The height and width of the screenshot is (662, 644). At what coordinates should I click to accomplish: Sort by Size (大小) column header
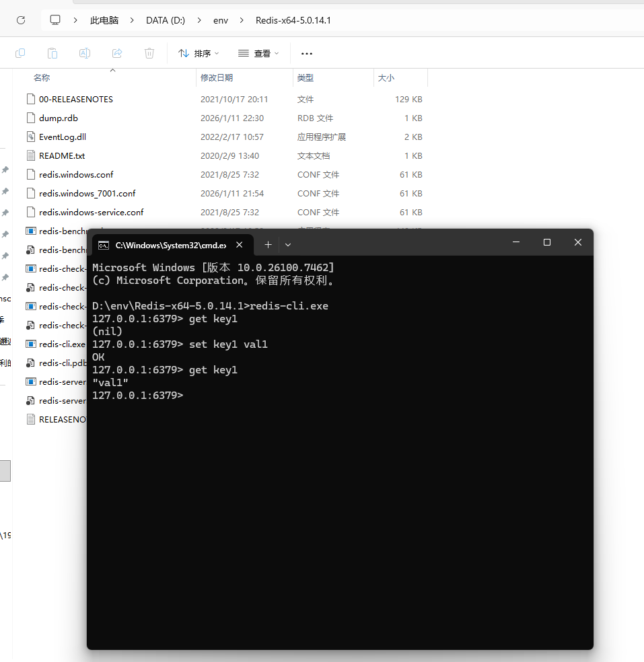(x=386, y=77)
